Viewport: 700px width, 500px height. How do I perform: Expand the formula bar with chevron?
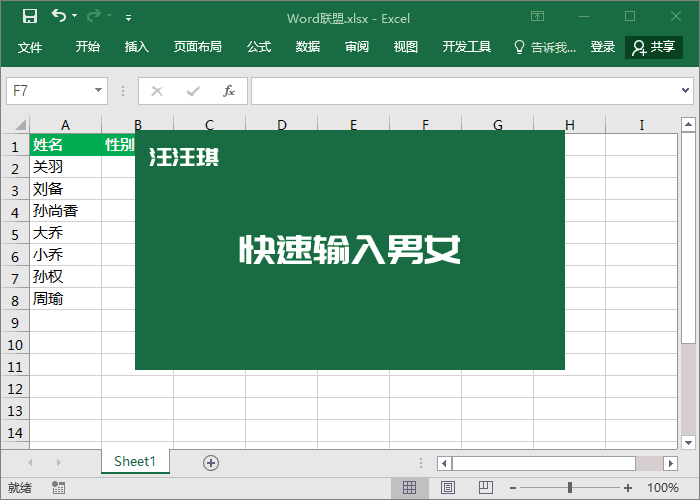(686, 91)
